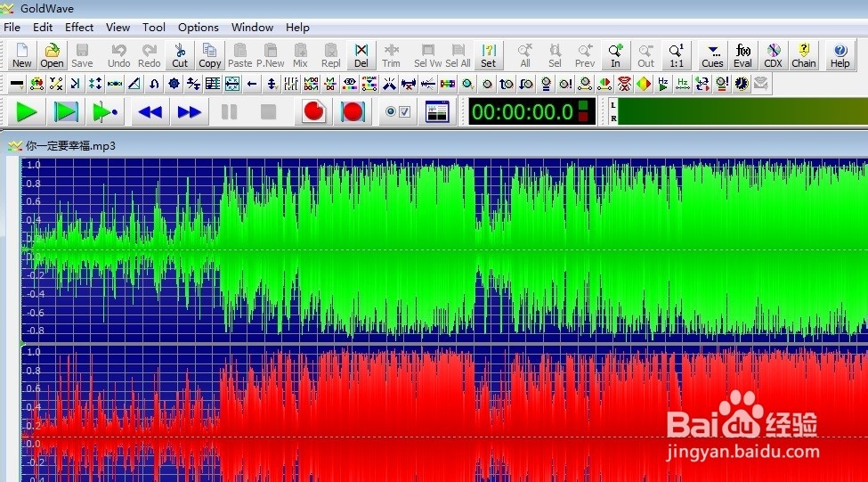Click zoom Sel icon
The image size is (868, 482).
point(555,55)
